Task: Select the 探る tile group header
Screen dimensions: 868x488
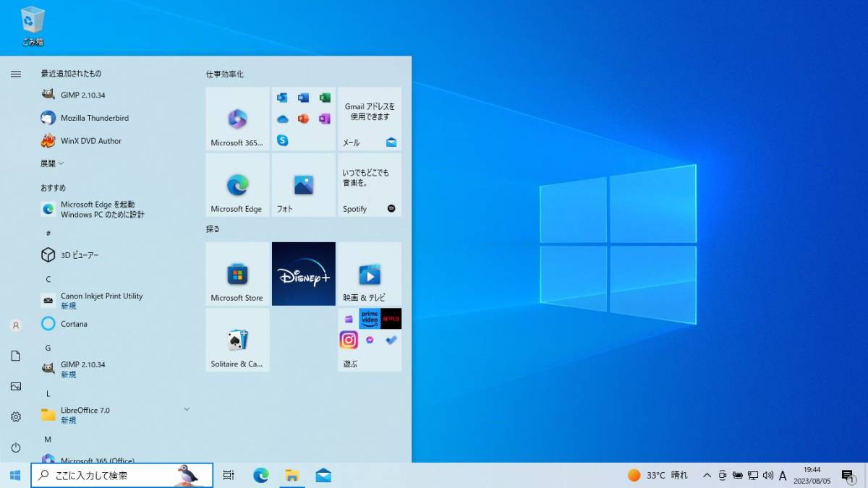Action: (213, 228)
